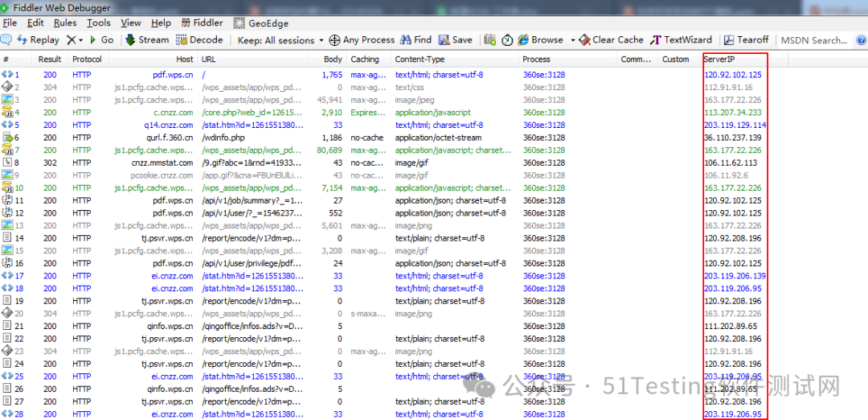Click the Tearoff button
This screenshot has height=420, width=868.
pyautogui.click(x=746, y=40)
